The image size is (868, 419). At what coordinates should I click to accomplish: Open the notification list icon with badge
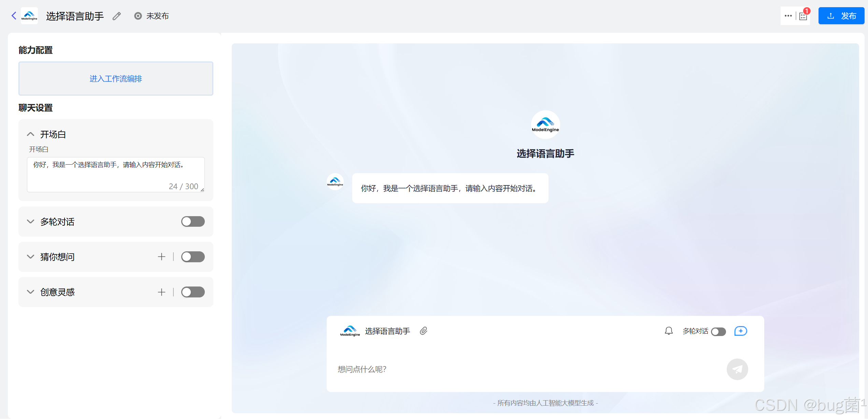coord(803,16)
